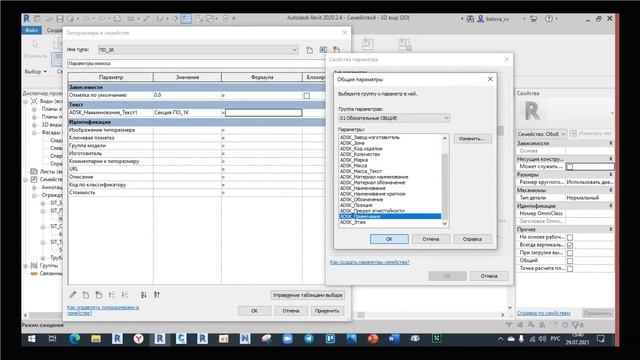This screenshot has width=640, height=360.
Task: Click sort parameters ascending icon
Action: (144, 295)
